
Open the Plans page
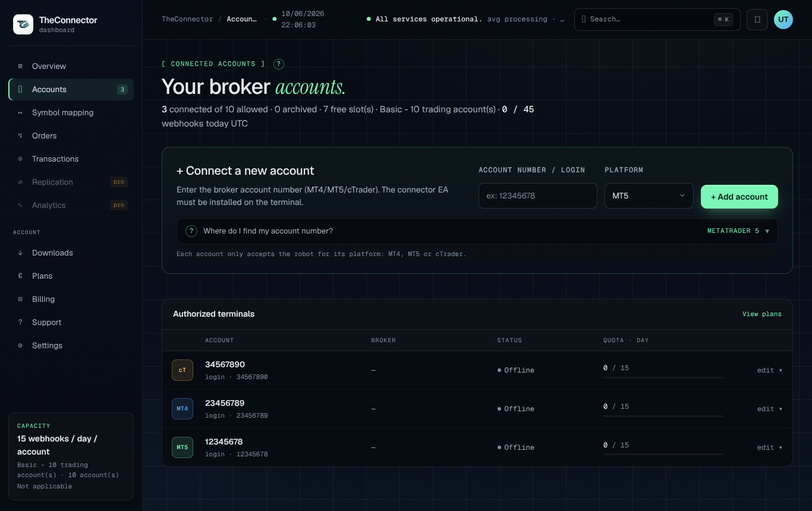[x=71, y=276]
